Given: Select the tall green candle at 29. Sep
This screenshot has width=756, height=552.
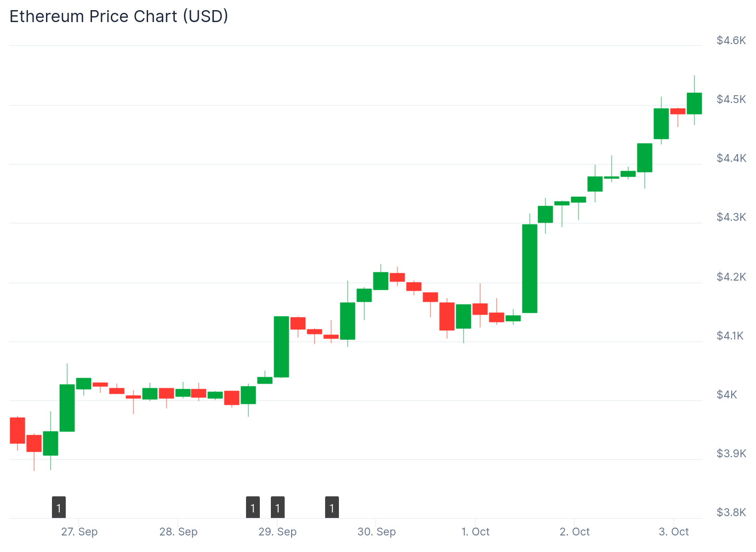Looking at the screenshot, I should [281, 347].
